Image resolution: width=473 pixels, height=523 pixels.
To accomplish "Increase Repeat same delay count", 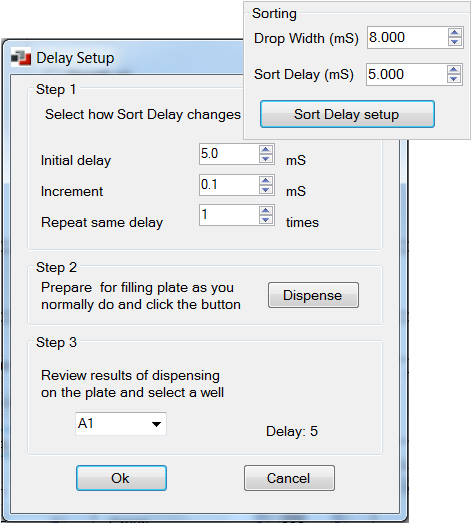I will (x=266, y=210).
